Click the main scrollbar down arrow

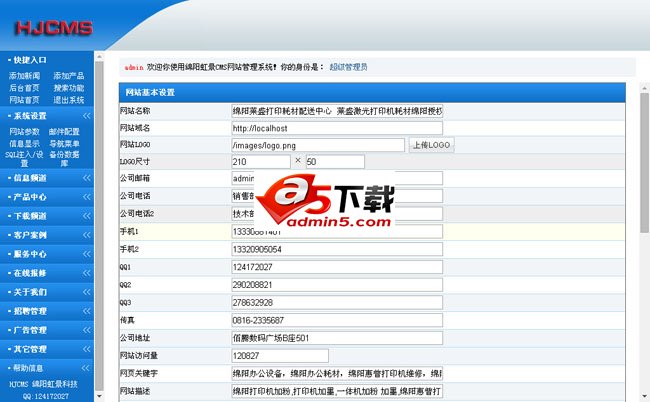(644, 397)
